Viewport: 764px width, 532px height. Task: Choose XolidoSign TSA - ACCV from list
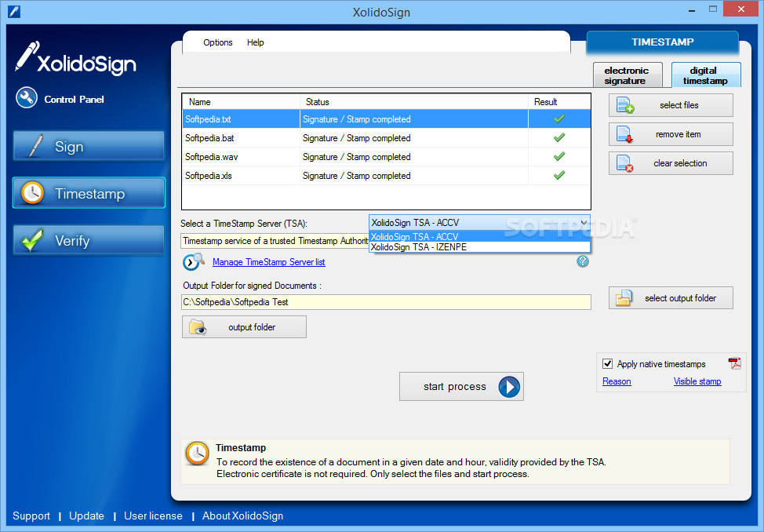coord(479,236)
